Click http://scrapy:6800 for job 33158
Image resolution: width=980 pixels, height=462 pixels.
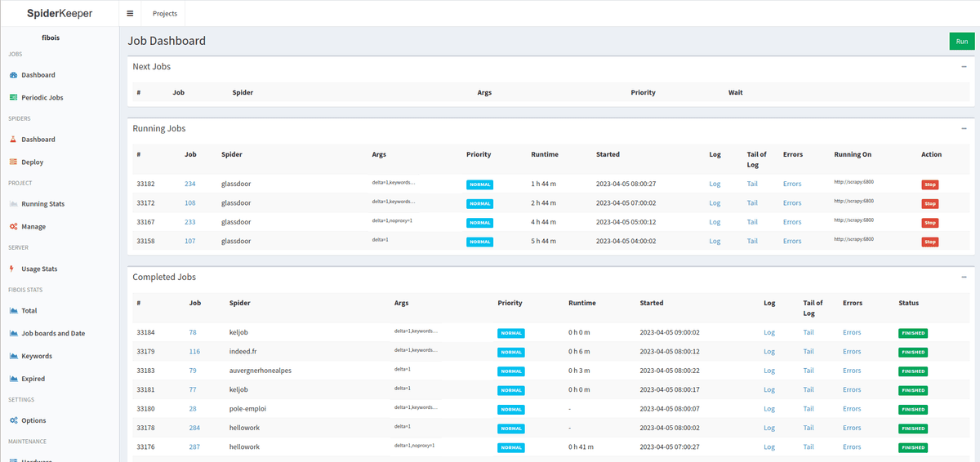[x=853, y=239]
